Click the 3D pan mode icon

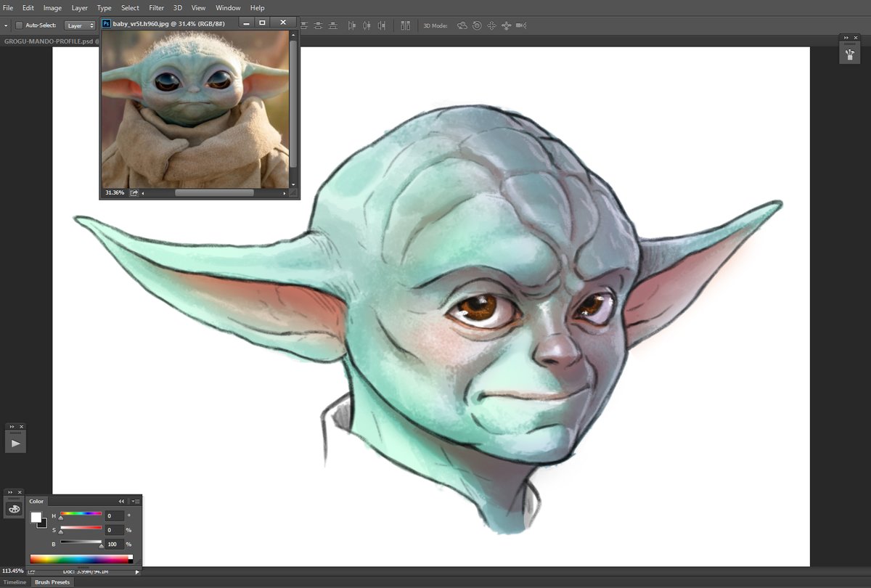point(491,25)
